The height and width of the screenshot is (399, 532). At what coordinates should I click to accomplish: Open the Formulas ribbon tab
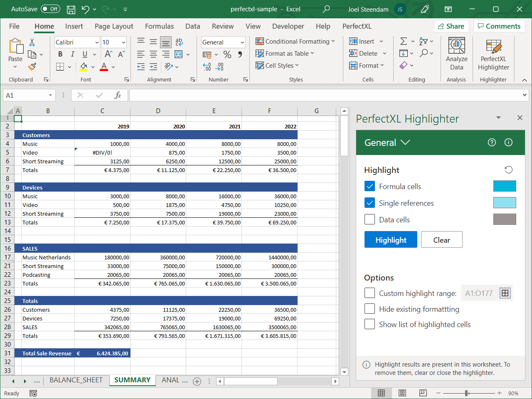click(159, 26)
